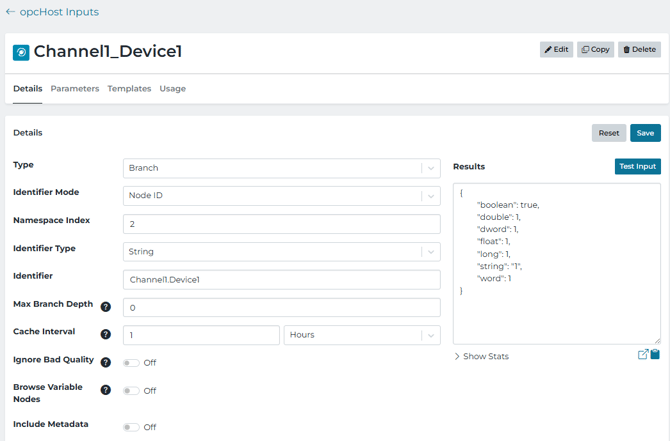This screenshot has width=670, height=441.
Task: Click the help icon beside Browse Variable Nodes
Action: coord(106,390)
